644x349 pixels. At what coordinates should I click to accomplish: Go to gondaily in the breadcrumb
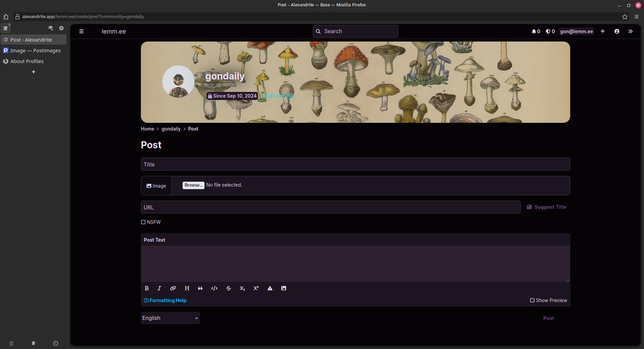tap(171, 129)
